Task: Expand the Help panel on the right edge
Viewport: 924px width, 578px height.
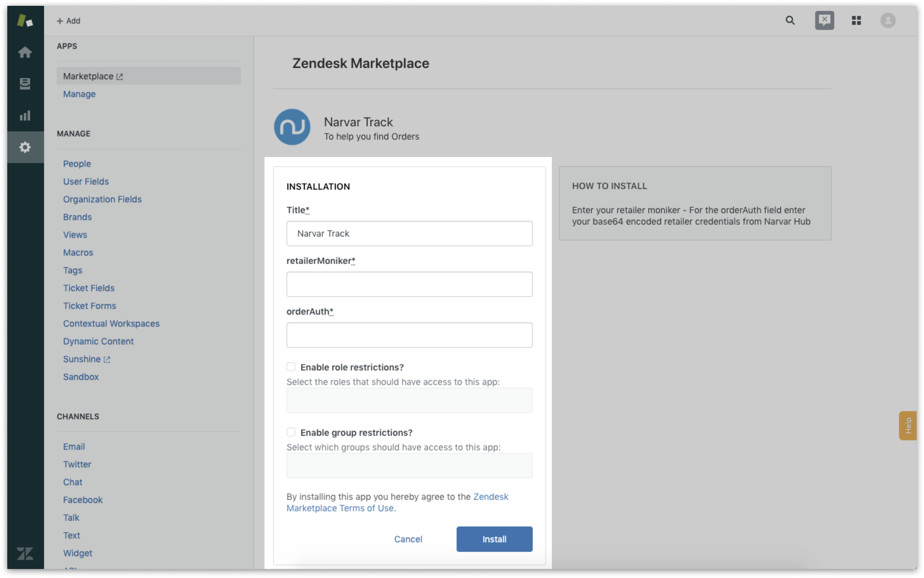Action: pyautogui.click(x=908, y=425)
